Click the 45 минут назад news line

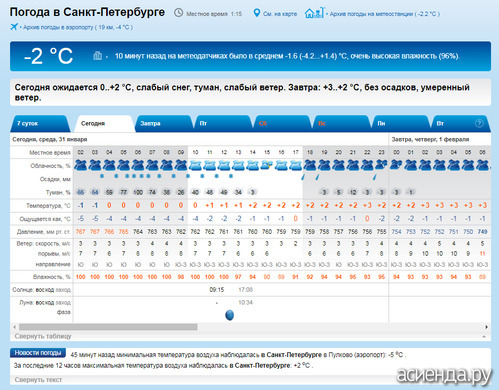(x=238, y=355)
